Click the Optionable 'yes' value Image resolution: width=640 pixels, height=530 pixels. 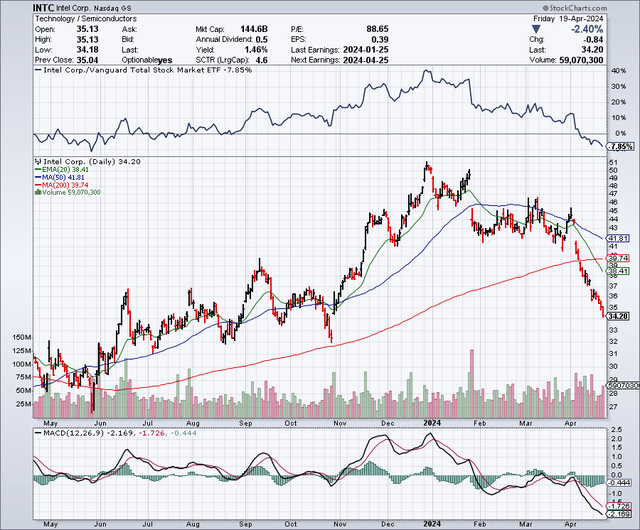pyautogui.click(x=164, y=60)
